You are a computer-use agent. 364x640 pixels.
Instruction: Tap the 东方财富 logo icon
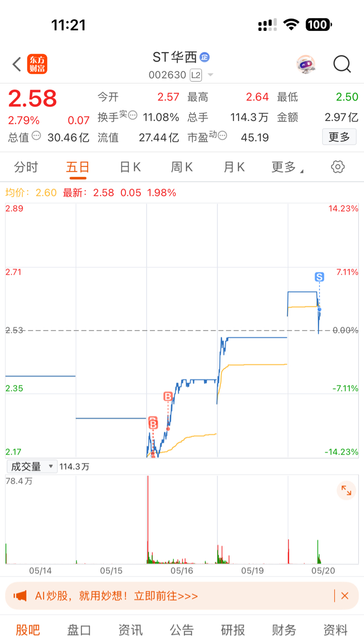pos(37,64)
